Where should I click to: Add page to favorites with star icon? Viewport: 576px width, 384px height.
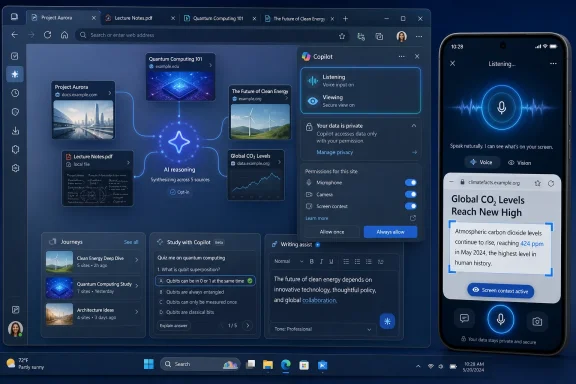click(342, 36)
